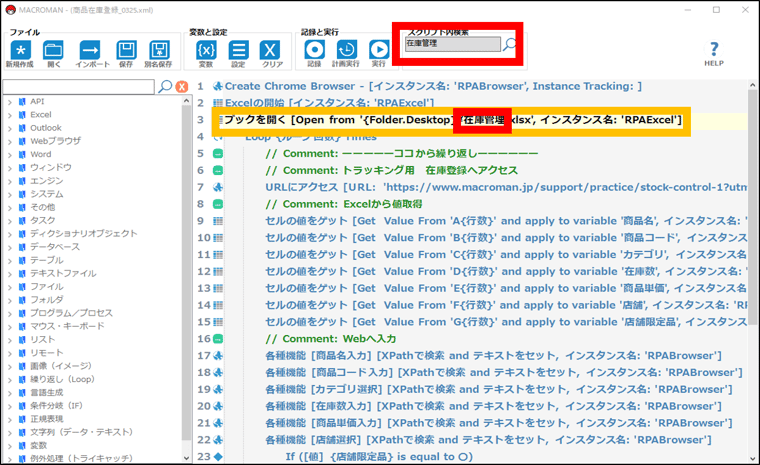
Task: Open the HELP question mark
Action: (x=713, y=49)
